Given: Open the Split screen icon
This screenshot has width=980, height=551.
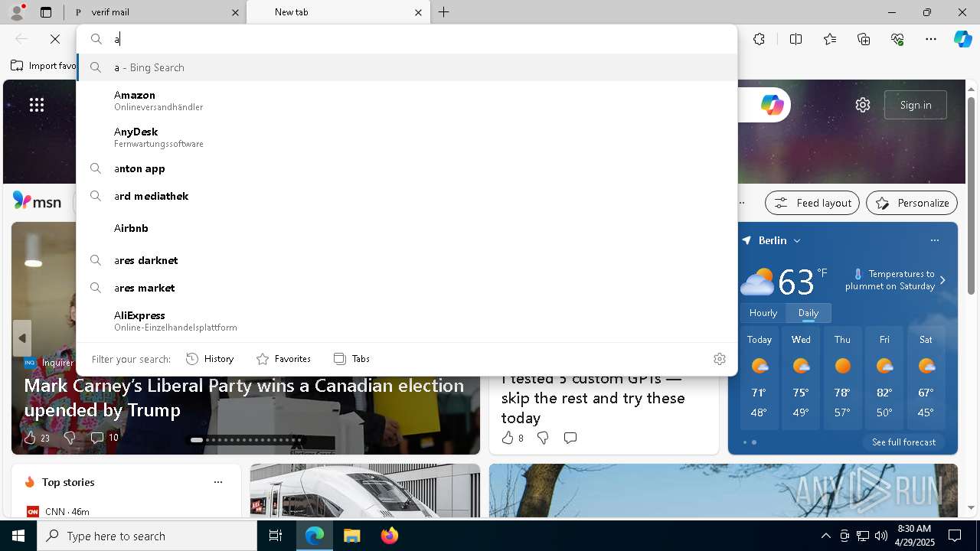Looking at the screenshot, I should (795, 39).
